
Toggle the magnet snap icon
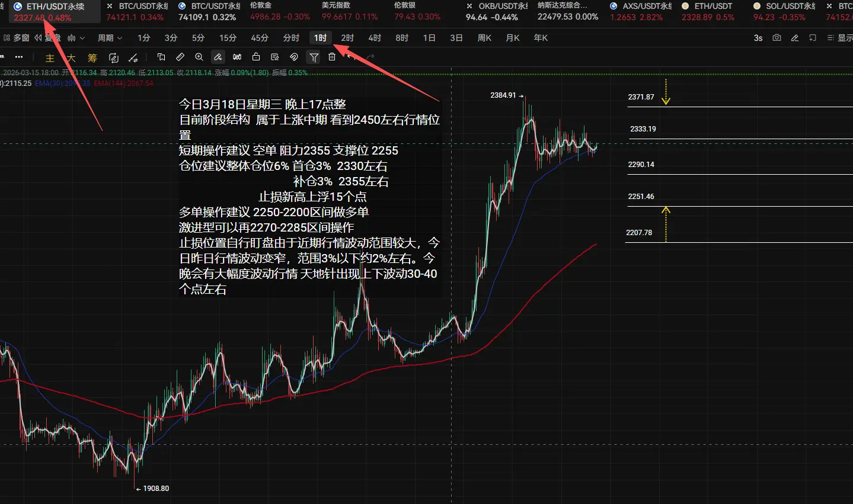tap(294, 57)
